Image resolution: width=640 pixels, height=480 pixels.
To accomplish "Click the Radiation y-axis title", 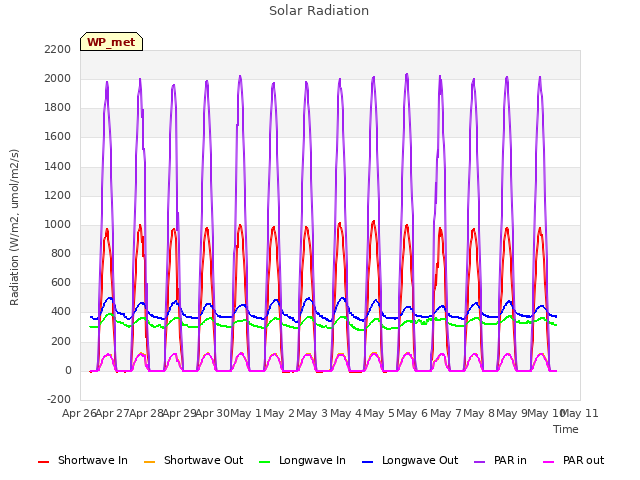I will point(14,227).
